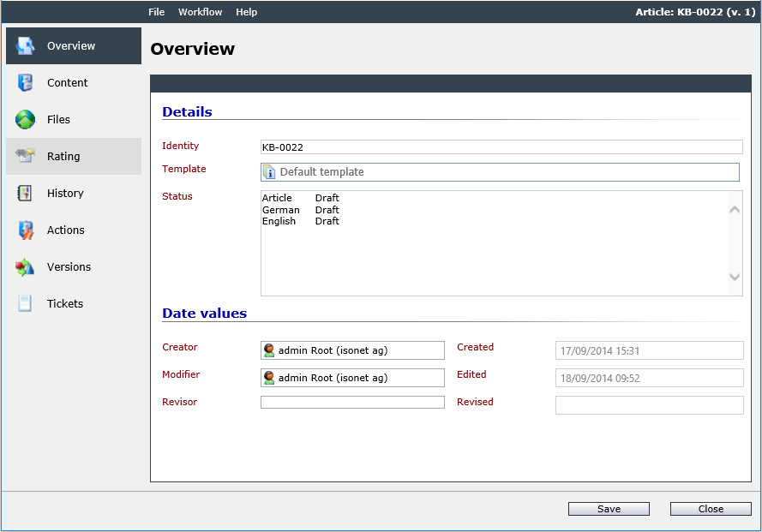This screenshot has width=762, height=532.
Task: Open the File menu
Action: coord(157,12)
